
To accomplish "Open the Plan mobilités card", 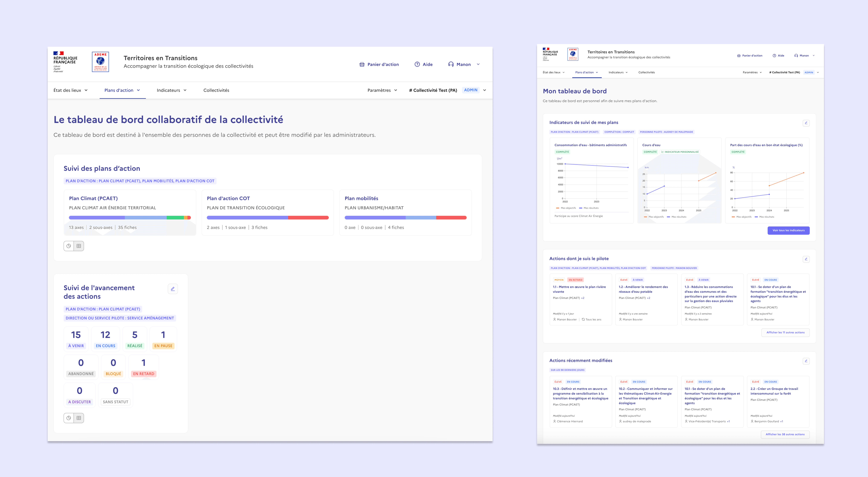I will coord(405,213).
